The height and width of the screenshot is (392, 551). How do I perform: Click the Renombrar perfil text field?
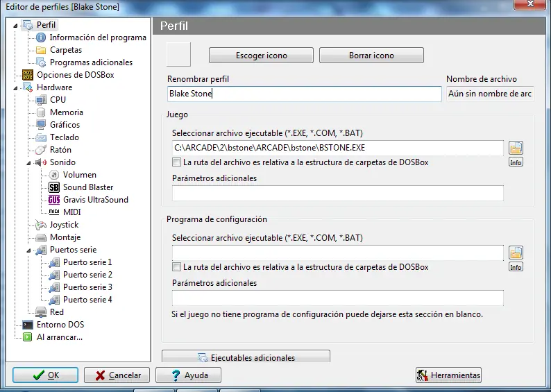pos(305,94)
